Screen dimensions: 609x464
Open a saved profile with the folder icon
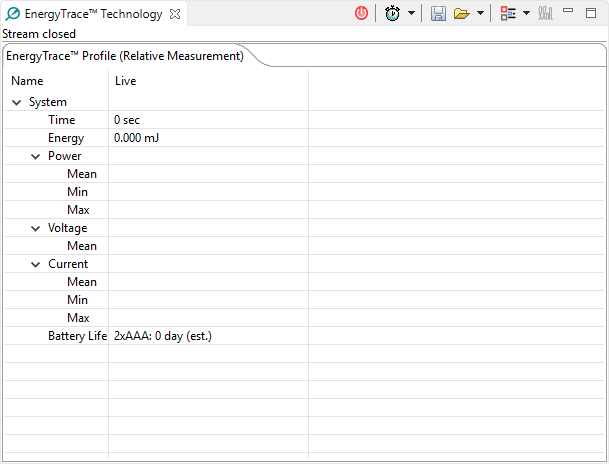[x=461, y=14]
